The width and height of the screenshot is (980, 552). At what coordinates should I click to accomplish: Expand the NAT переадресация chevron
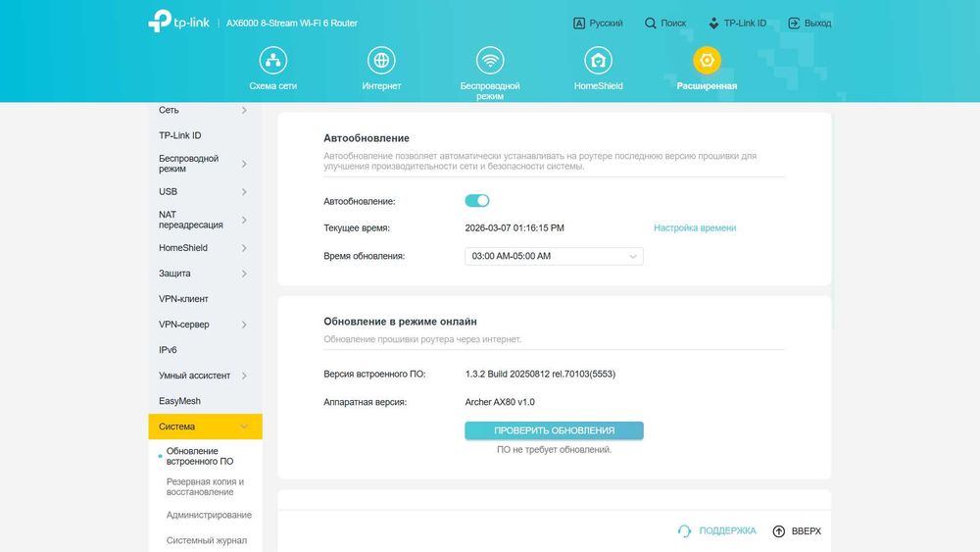click(244, 220)
